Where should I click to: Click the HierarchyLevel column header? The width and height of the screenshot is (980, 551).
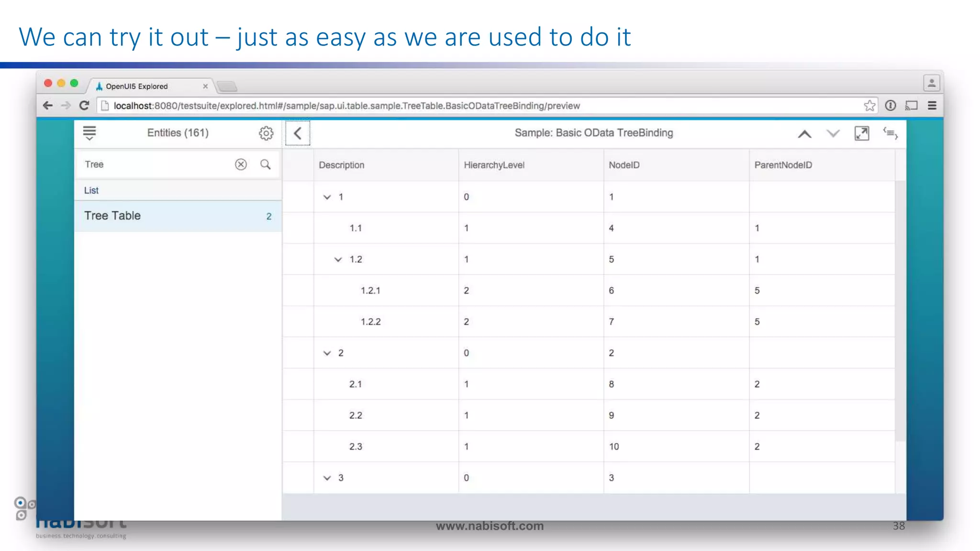tap(531, 165)
